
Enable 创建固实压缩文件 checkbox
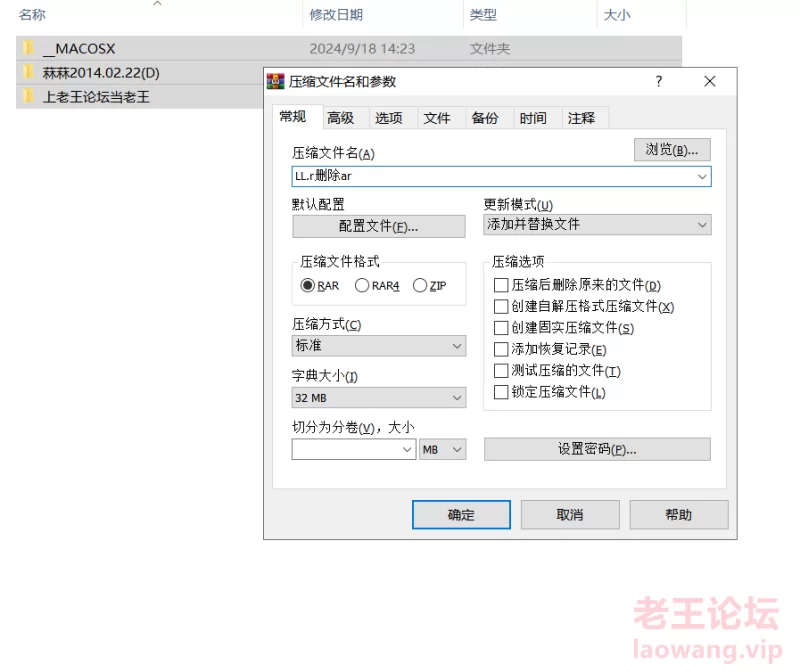click(x=501, y=328)
